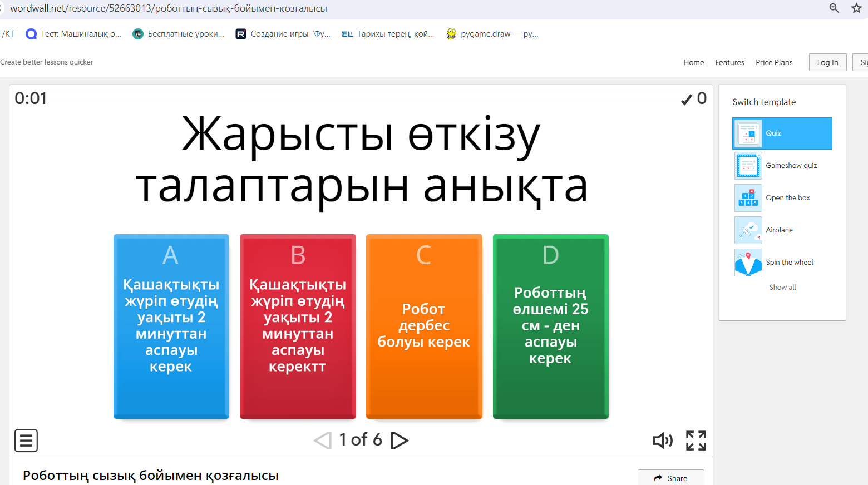Switch to Open the box template
Image resolution: width=868 pixels, height=485 pixels.
tap(782, 198)
